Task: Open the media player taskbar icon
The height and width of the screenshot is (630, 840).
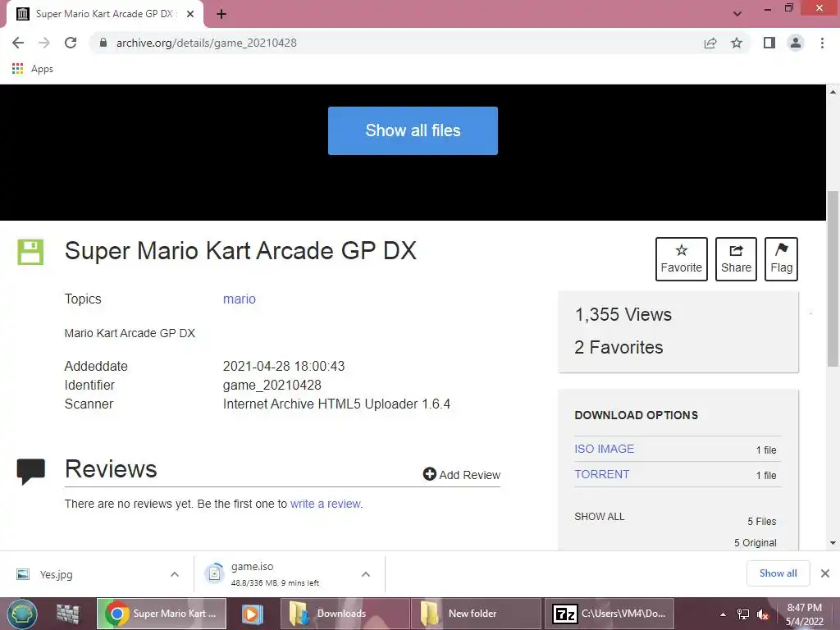Action: tap(252, 614)
